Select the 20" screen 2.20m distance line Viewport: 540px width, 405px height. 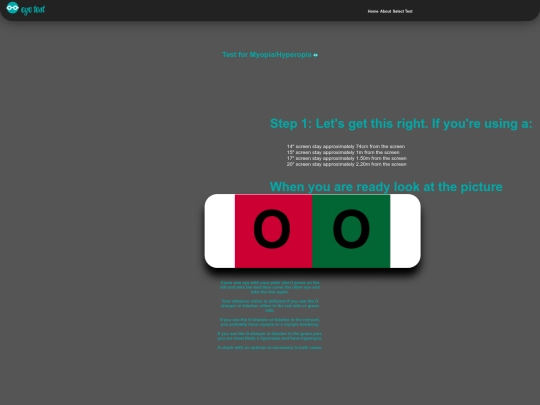346,164
